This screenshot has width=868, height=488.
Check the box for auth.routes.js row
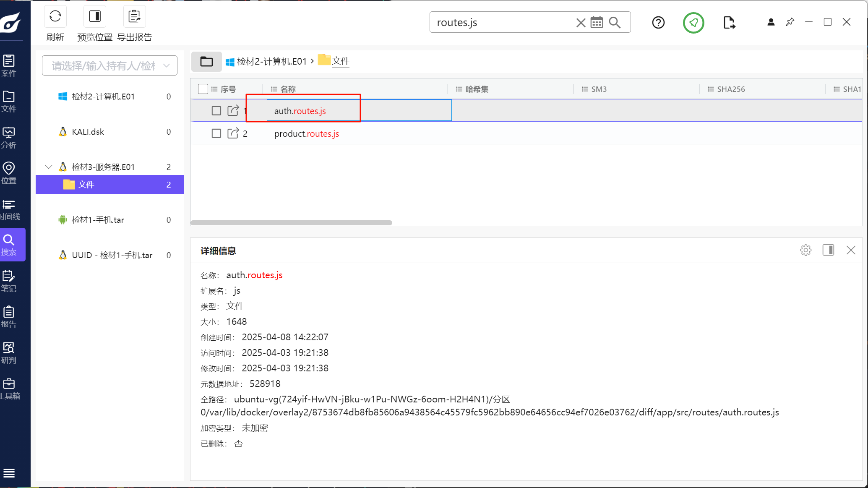[216, 111]
